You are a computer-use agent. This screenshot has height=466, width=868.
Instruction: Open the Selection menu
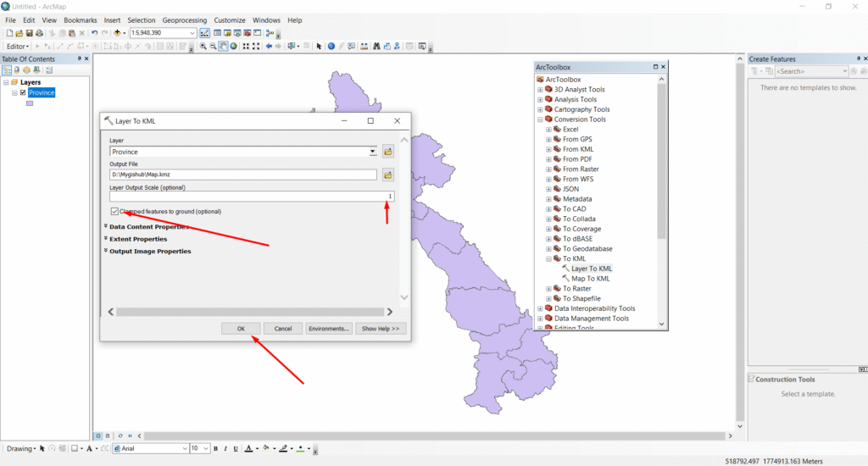(x=142, y=20)
